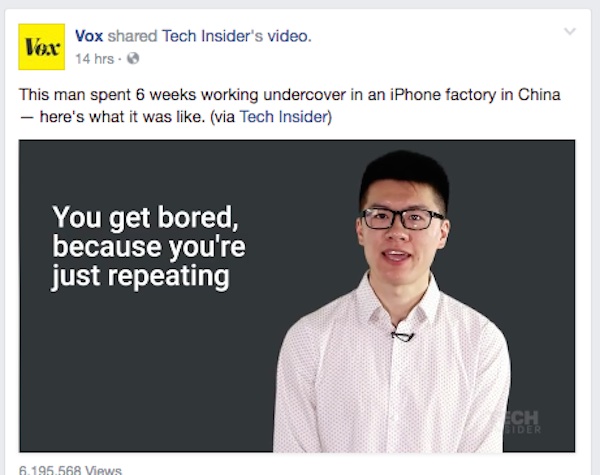600x475 pixels.
Task: Play the shared Tech Insider video
Action: (297, 296)
